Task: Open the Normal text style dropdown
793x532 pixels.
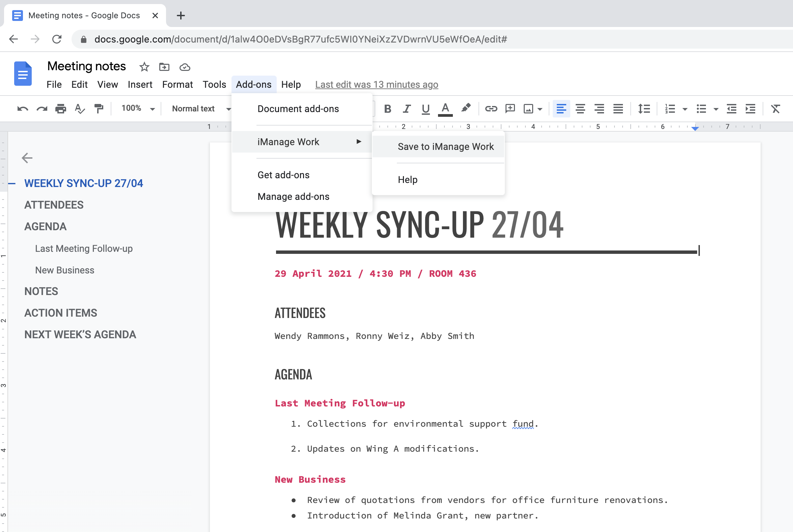Action: point(201,109)
